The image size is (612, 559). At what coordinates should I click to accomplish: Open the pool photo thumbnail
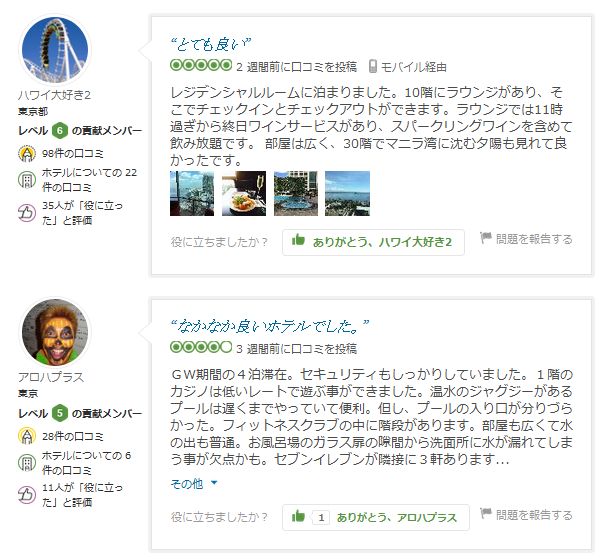coord(296,193)
